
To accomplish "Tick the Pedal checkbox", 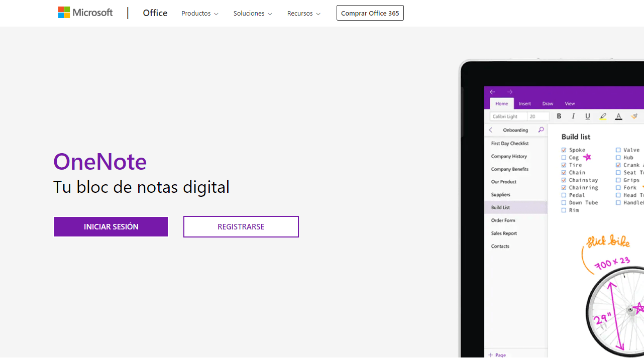I will pos(564,195).
